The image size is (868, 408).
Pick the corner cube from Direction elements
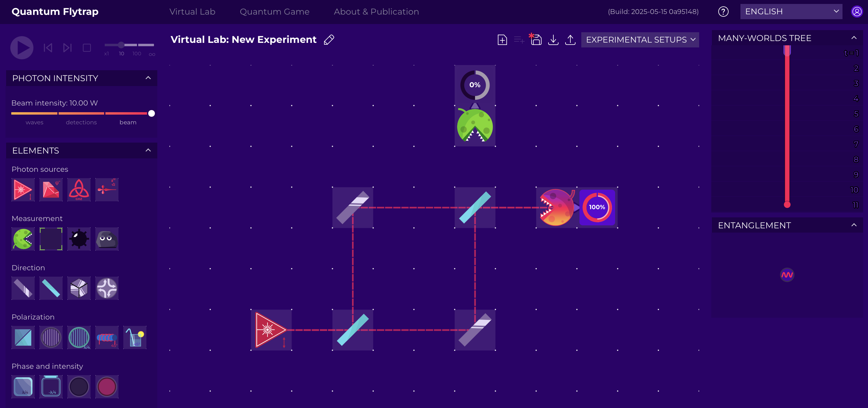click(x=79, y=288)
